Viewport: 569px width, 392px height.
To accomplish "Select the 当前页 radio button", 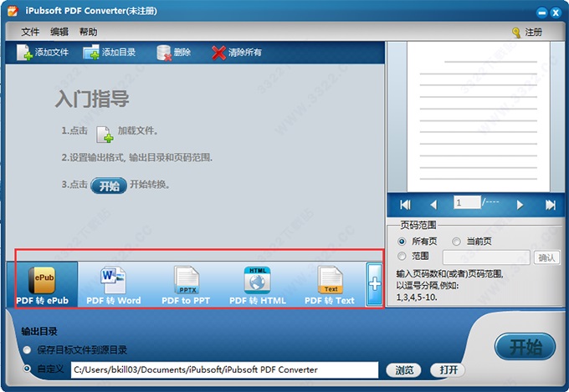I will point(456,242).
